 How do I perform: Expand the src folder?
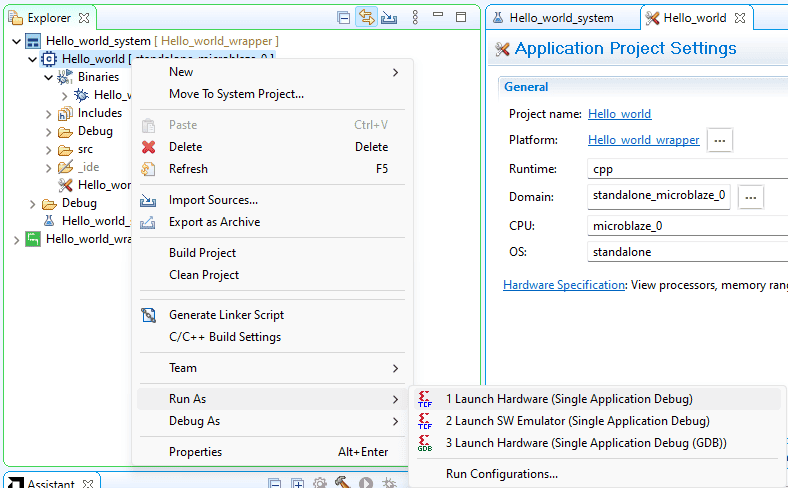coord(48,149)
